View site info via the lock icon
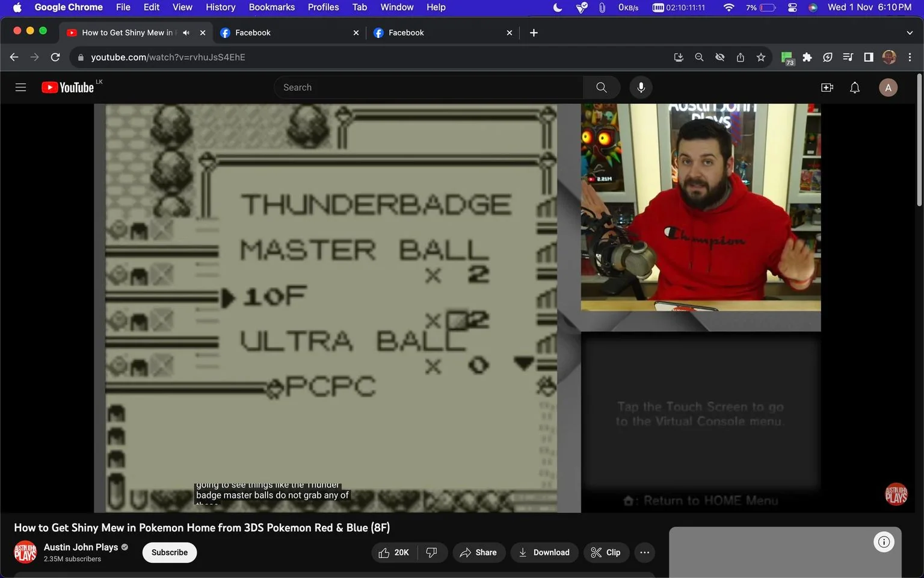The width and height of the screenshot is (924, 578). [81, 57]
